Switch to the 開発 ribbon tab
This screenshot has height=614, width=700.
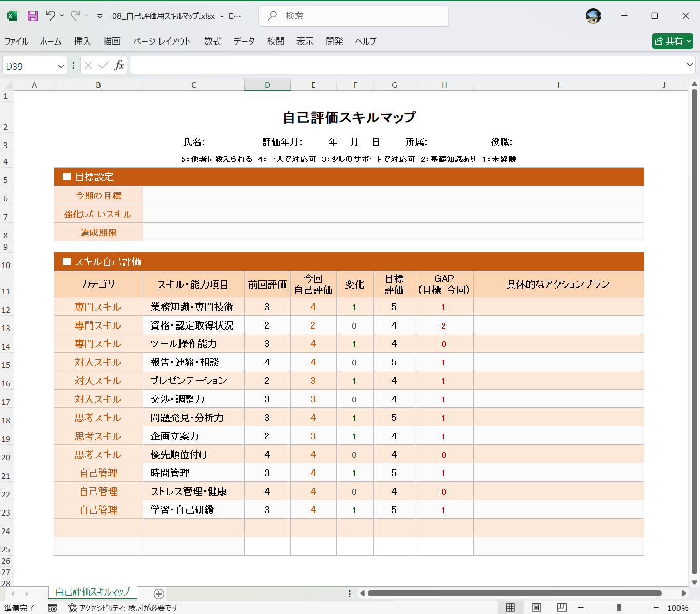(334, 42)
